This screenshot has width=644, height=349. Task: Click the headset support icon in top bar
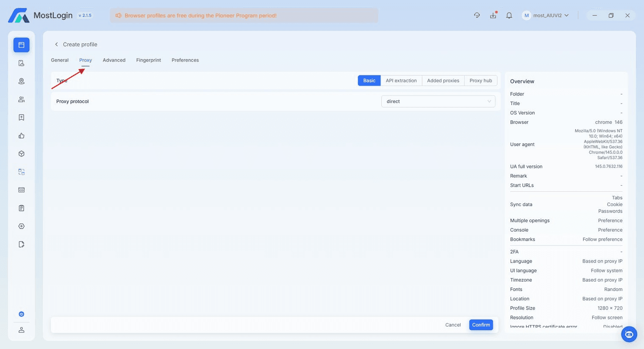point(477,15)
